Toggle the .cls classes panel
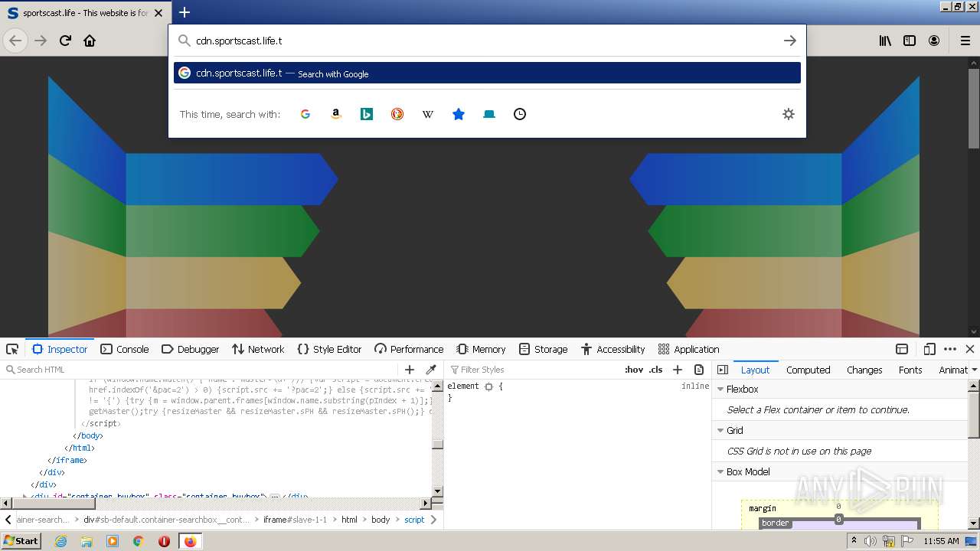980x551 pixels. (656, 370)
